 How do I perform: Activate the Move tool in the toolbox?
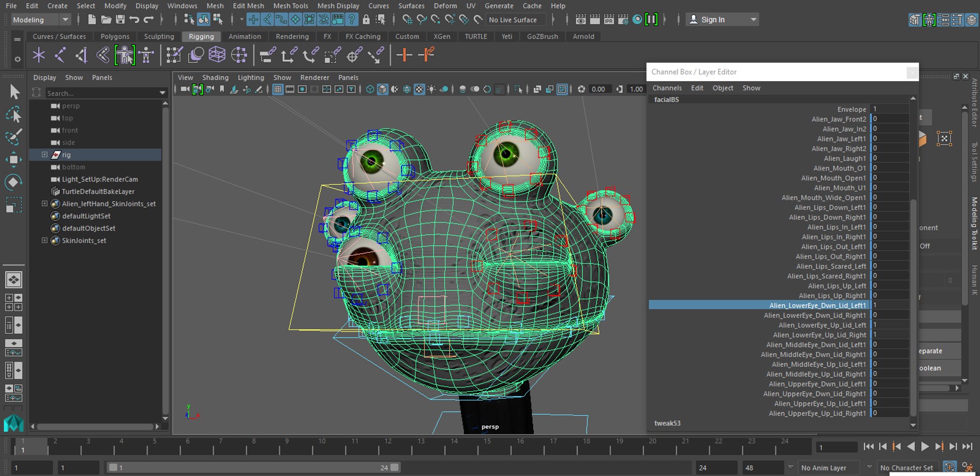[14, 160]
